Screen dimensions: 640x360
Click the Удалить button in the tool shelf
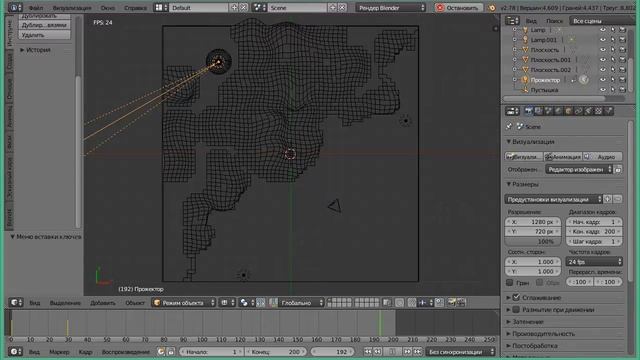[44, 35]
